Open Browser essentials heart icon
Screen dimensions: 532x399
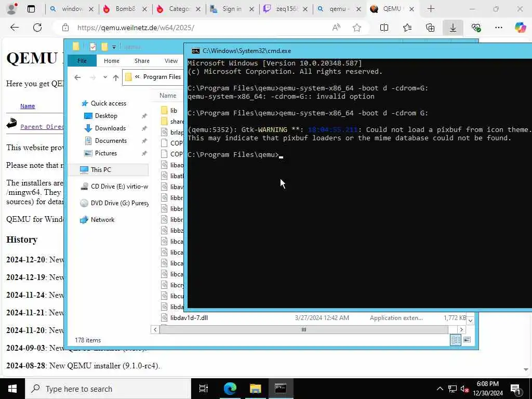click(476, 28)
